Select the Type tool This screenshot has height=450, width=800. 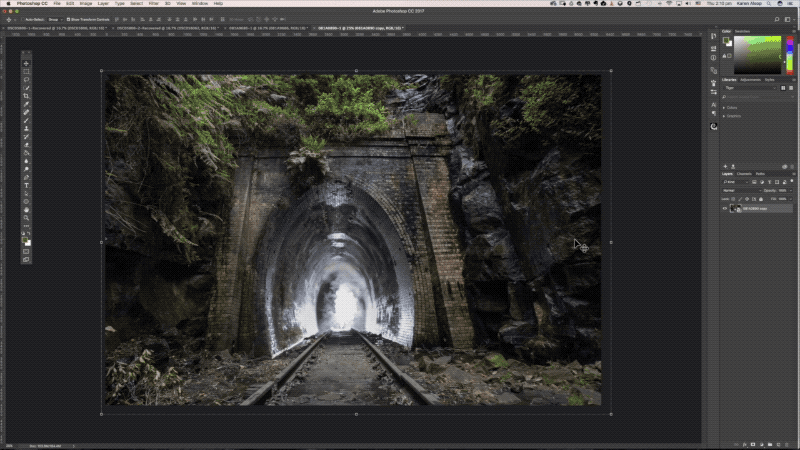pos(26,186)
